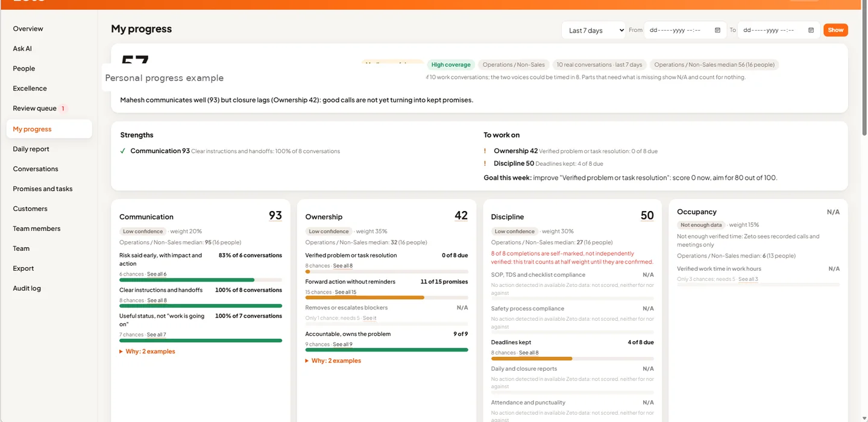
Task: Click the From date input field
Action: coord(685,30)
